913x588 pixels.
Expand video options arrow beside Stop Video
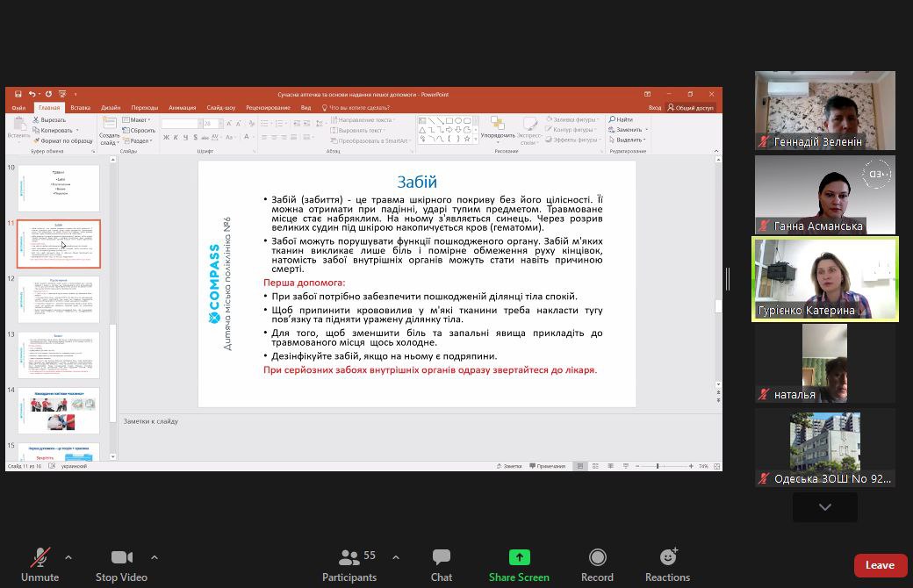click(x=155, y=558)
